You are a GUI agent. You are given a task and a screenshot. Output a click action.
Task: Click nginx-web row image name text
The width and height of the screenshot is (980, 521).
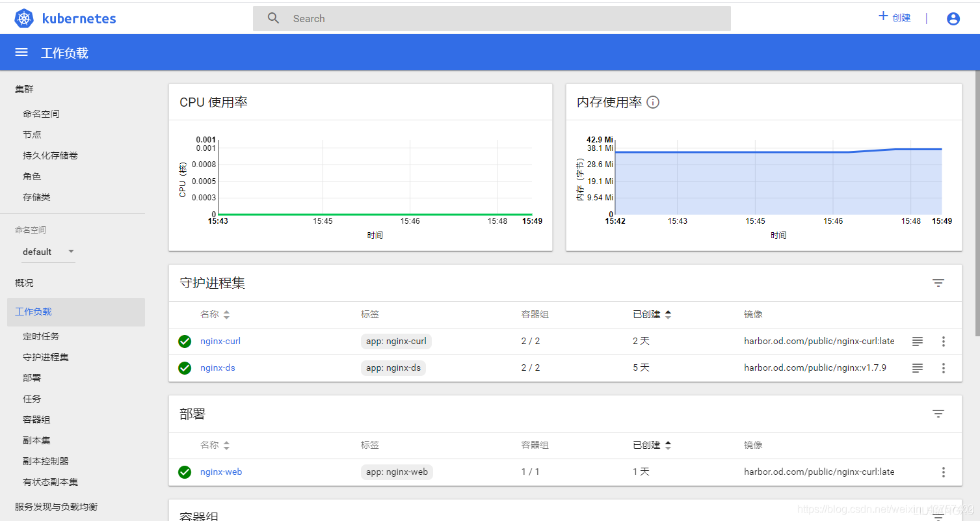[x=819, y=472]
